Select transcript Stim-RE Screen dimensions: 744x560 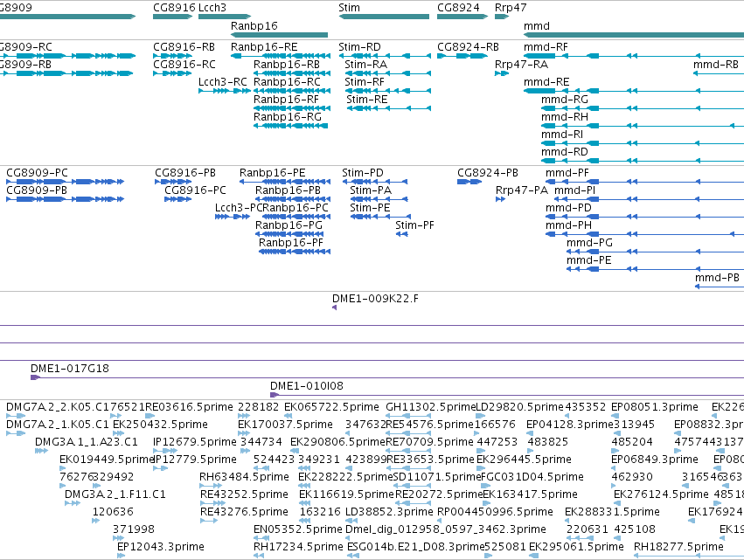tap(388, 108)
